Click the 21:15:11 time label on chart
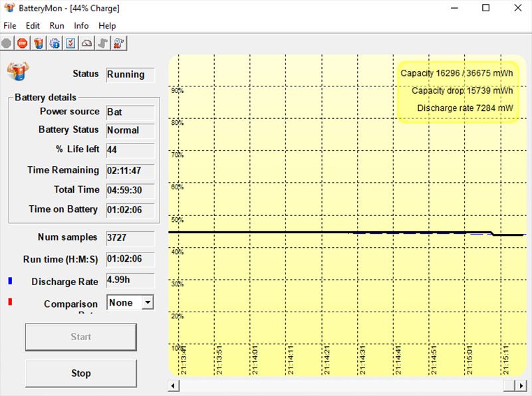Screen dimensions: 532x396 [x=505, y=360]
